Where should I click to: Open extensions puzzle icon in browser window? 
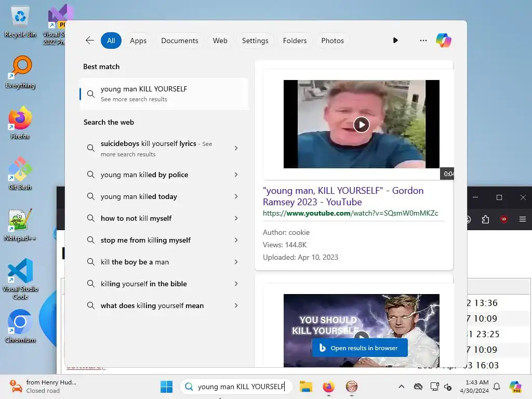(x=485, y=219)
